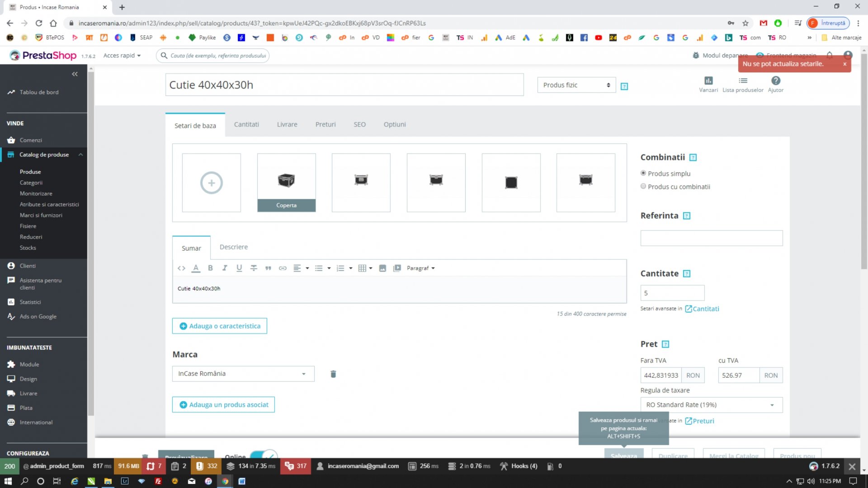This screenshot has width=868, height=488.
Task: Select Produs simplu radio option
Action: point(665,174)
